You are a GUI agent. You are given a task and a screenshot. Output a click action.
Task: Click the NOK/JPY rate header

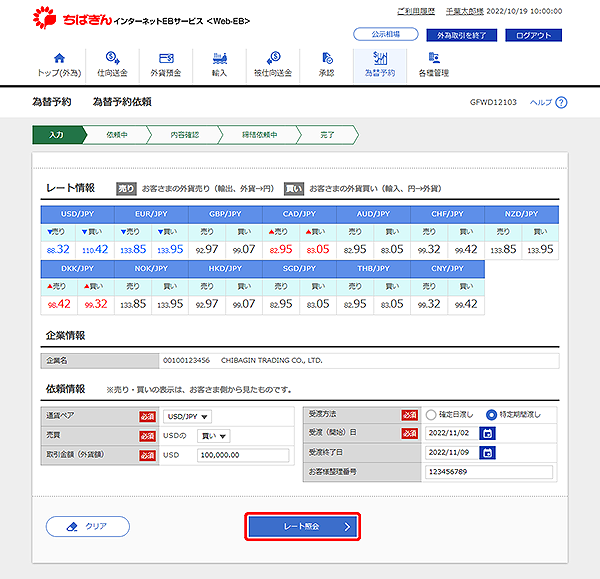tap(152, 269)
